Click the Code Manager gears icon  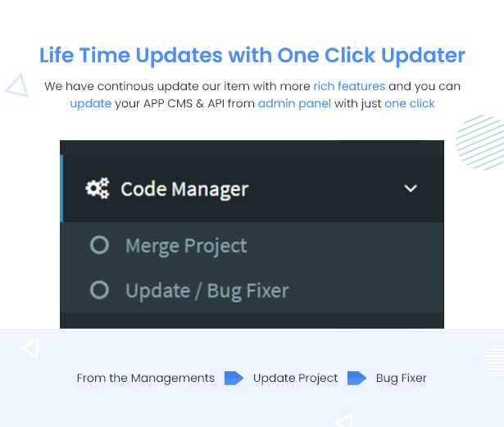coord(98,189)
